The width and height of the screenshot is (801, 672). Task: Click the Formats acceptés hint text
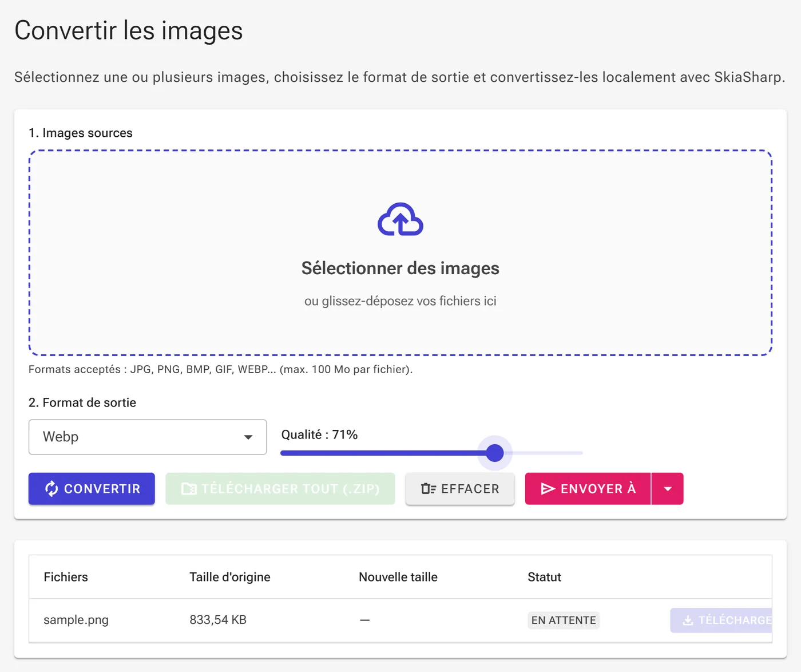(220, 369)
